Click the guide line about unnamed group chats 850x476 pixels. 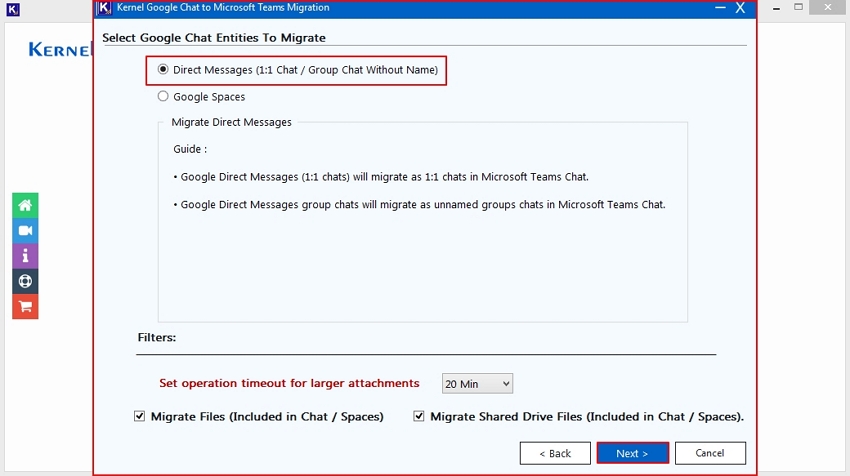419,204
